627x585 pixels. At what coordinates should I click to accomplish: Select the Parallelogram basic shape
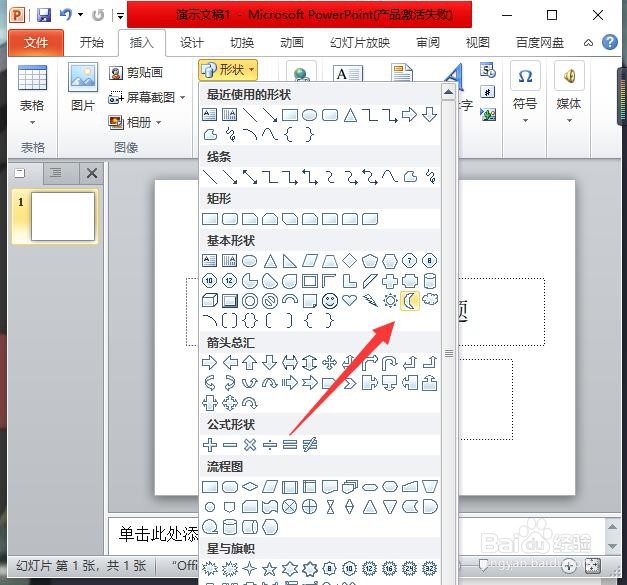(x=310, y=261)
